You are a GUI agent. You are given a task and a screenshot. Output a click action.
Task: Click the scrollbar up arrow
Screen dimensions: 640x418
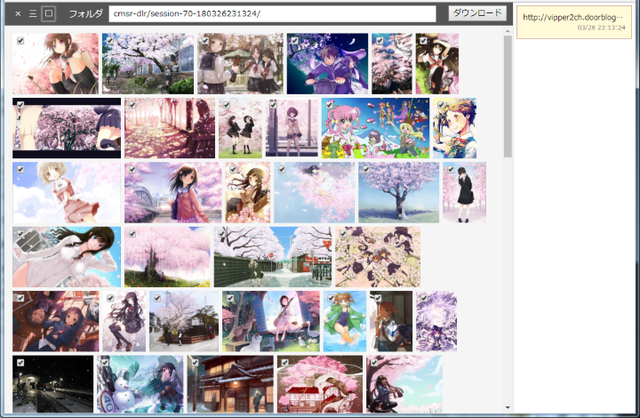click(508, 31)
